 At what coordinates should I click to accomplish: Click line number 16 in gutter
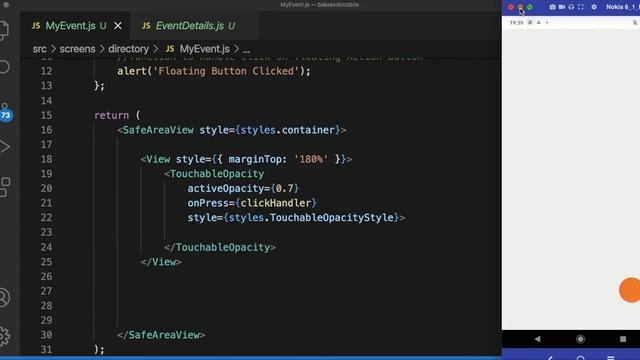click(x=47, y=130)
